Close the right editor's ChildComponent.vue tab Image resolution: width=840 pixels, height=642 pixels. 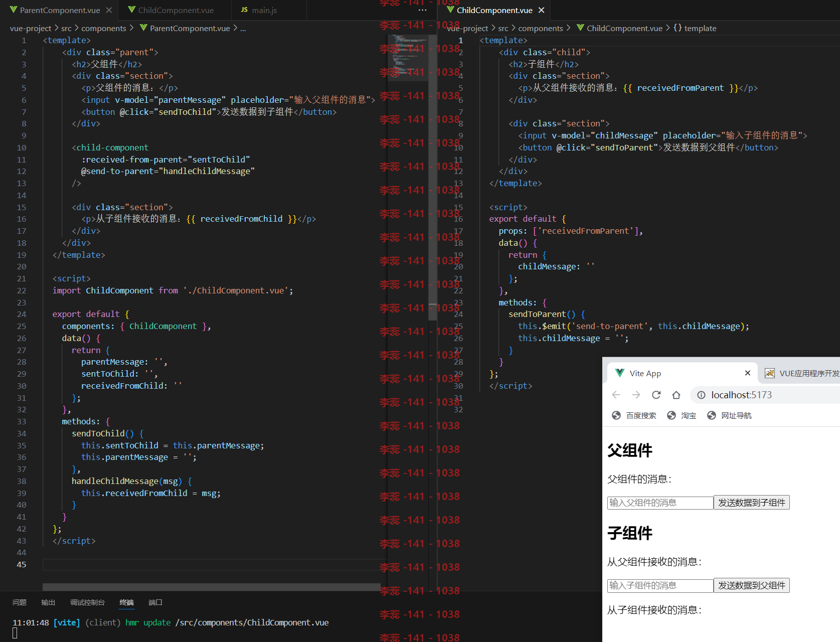point(541,10)
